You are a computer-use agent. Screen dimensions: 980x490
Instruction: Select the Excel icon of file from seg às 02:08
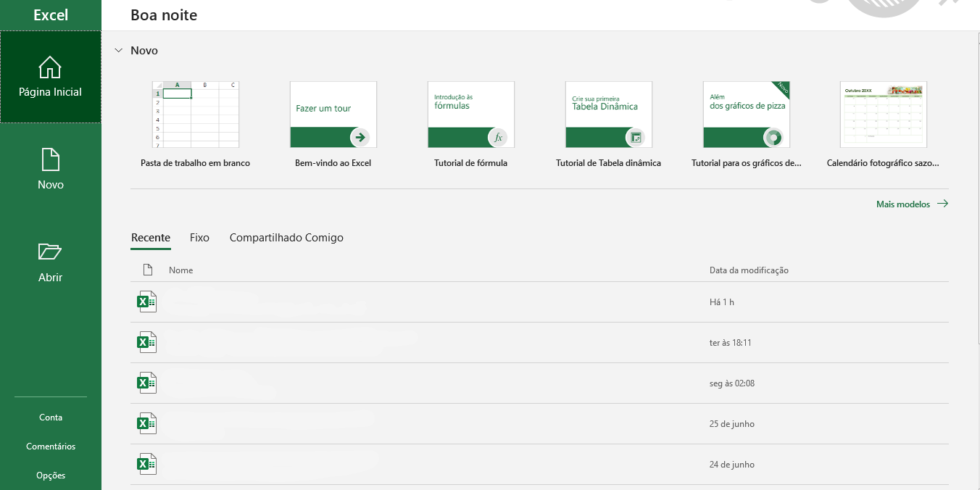coord(147,383)
